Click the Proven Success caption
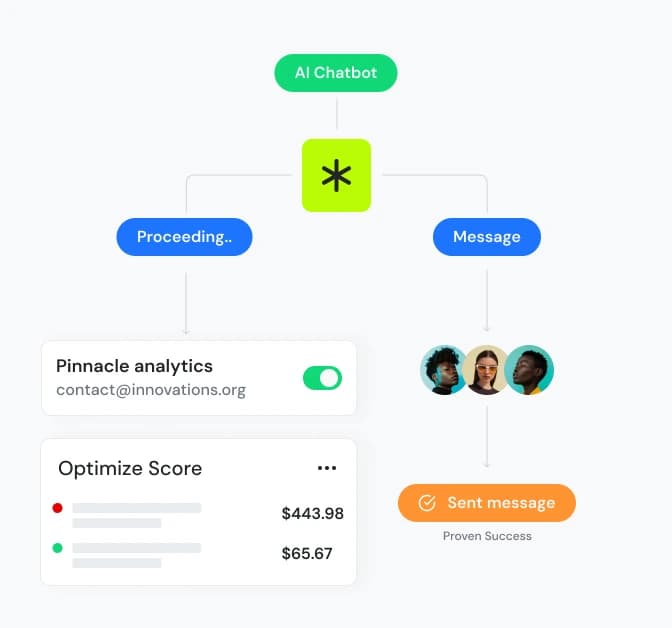Screen dimensions: 672x628 click(487, 536)
